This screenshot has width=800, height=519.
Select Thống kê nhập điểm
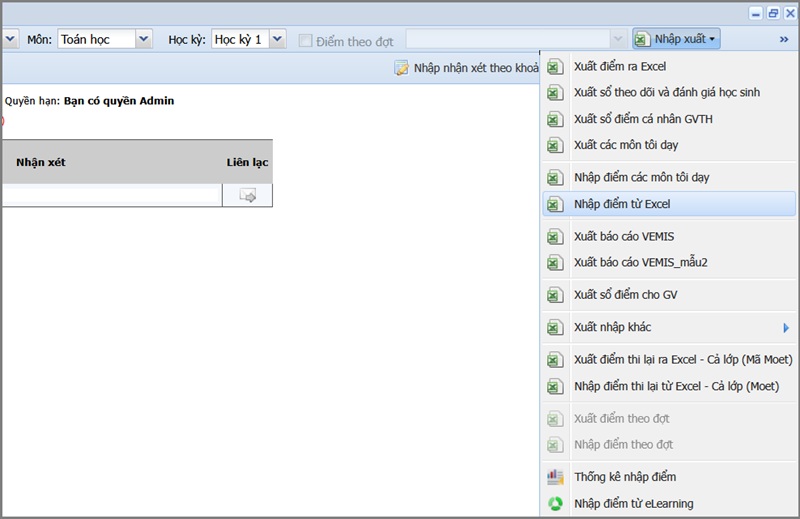tap(668, 477)
